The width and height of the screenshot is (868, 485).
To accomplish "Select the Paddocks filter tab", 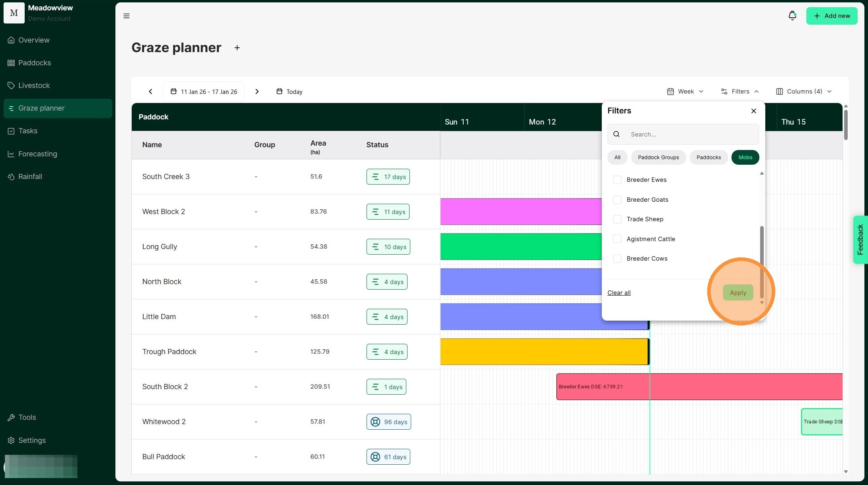I will 708,157.
